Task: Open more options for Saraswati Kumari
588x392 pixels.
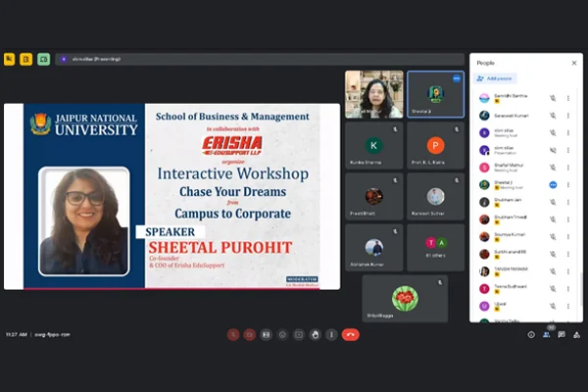Action: [x=568, y=116]
